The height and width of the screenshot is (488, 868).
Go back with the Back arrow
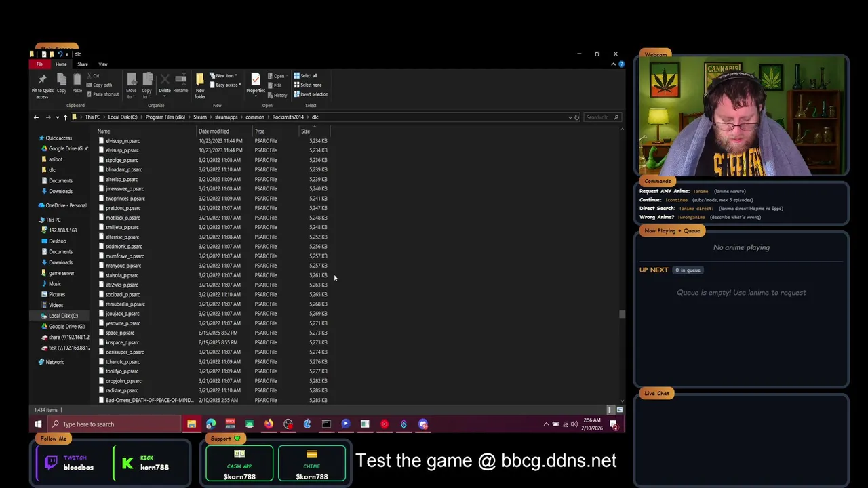pyautogui.click(x=36, y=117)
